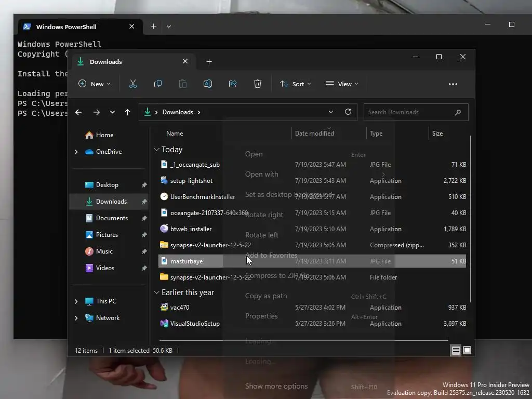
Task: Refresh the Downloads folder view
Action: tap(348, 112)
